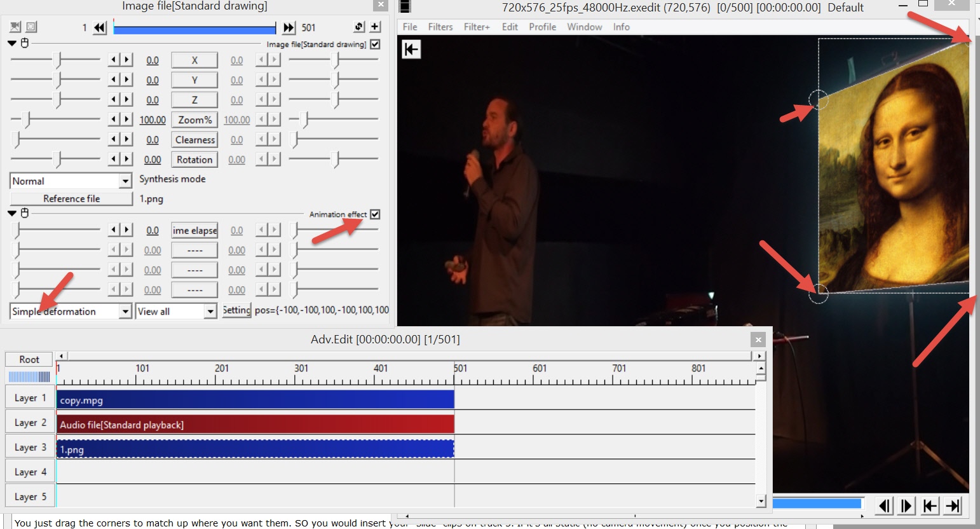Jump to the object's start frame with rewind button
Screen dimensions: 980x529
(x=100, y=27)
